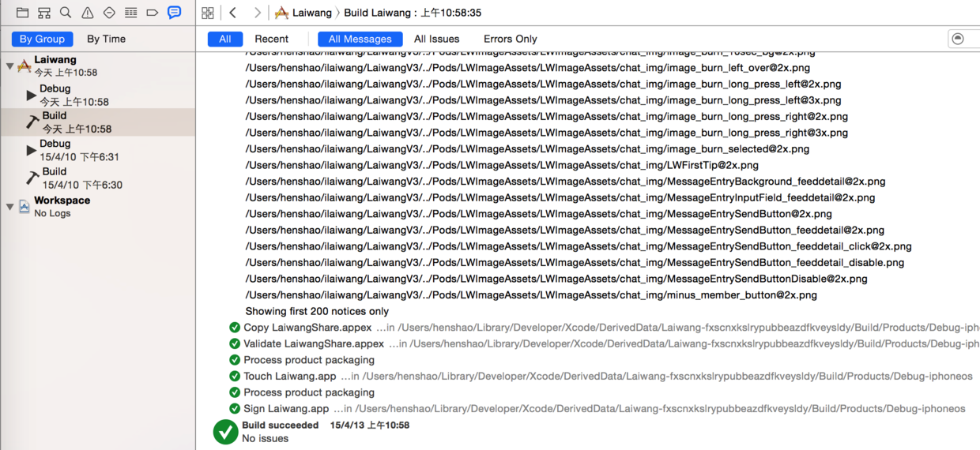Viewport: 980px width, 450px height.
Task: Select the MessageEntrySendButton@2x.png path line
Action: pyautogui.click(x=538, y=214)
